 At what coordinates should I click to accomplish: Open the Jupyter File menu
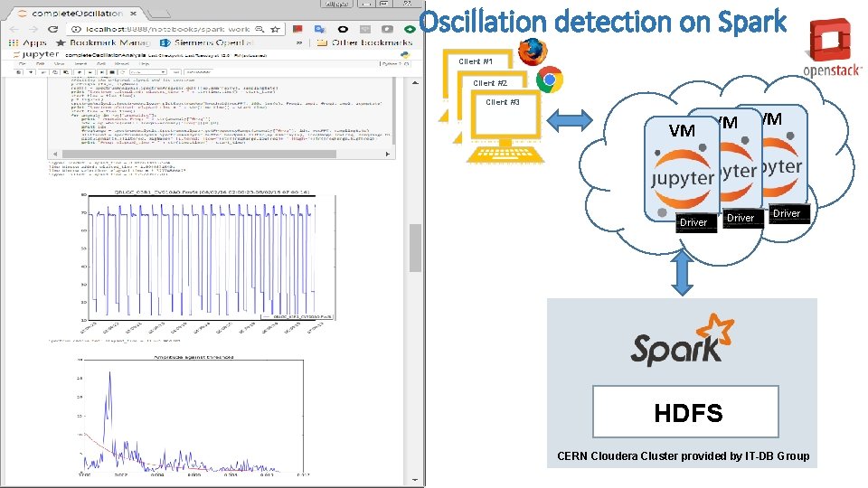(x=22, y=63)
